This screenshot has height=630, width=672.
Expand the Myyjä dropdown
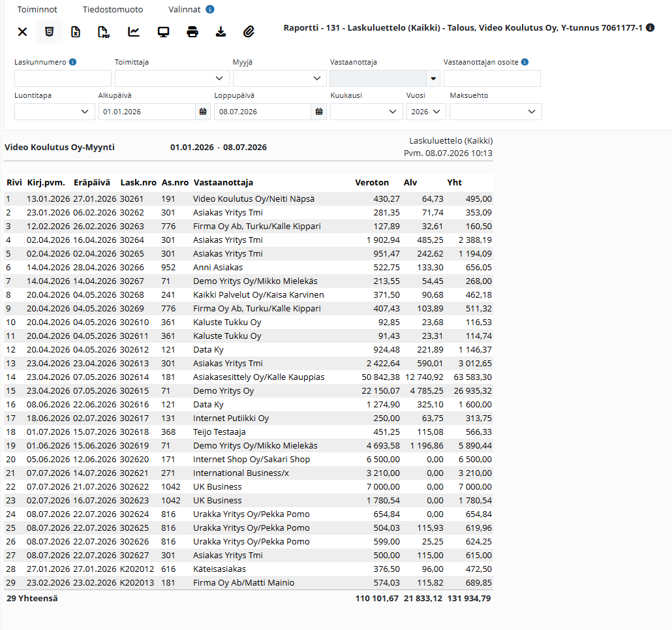(279, 78)
